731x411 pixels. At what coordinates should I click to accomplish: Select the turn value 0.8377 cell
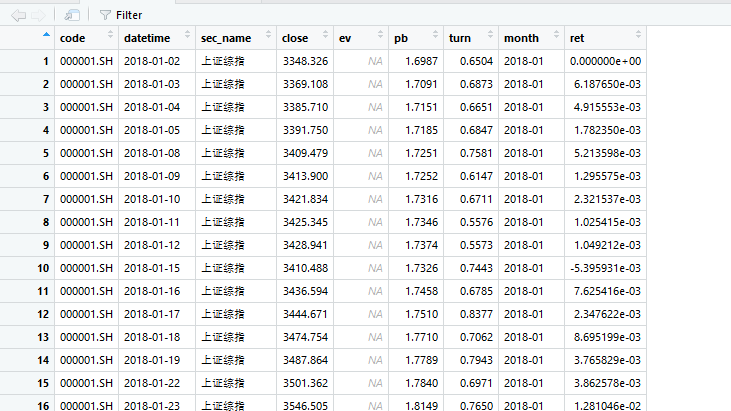coord(470,314)
